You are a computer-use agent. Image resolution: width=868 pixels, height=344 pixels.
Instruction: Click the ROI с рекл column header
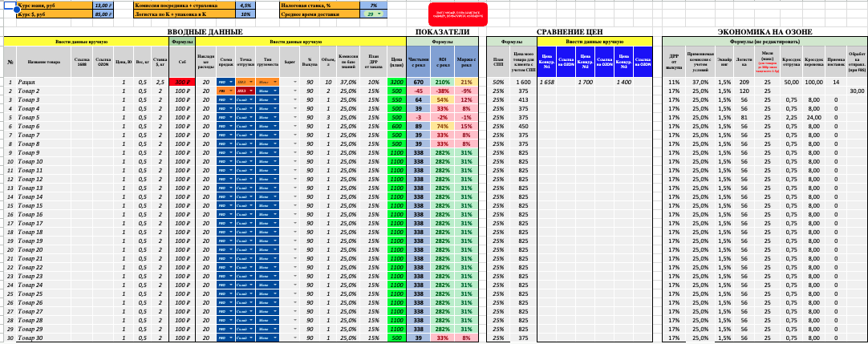[x=442, y=61]
